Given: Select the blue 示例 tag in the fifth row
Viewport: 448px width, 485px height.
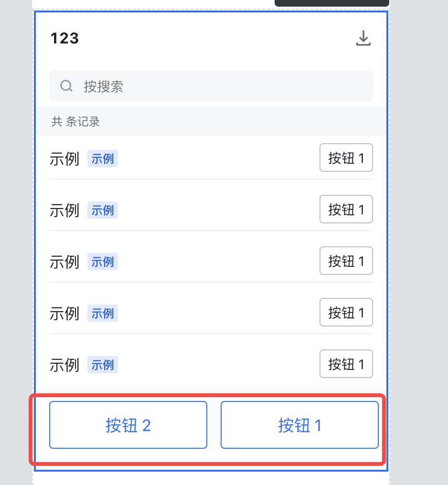Looking at the screenshot, I should pyautogui.click(x=103, y=365).
